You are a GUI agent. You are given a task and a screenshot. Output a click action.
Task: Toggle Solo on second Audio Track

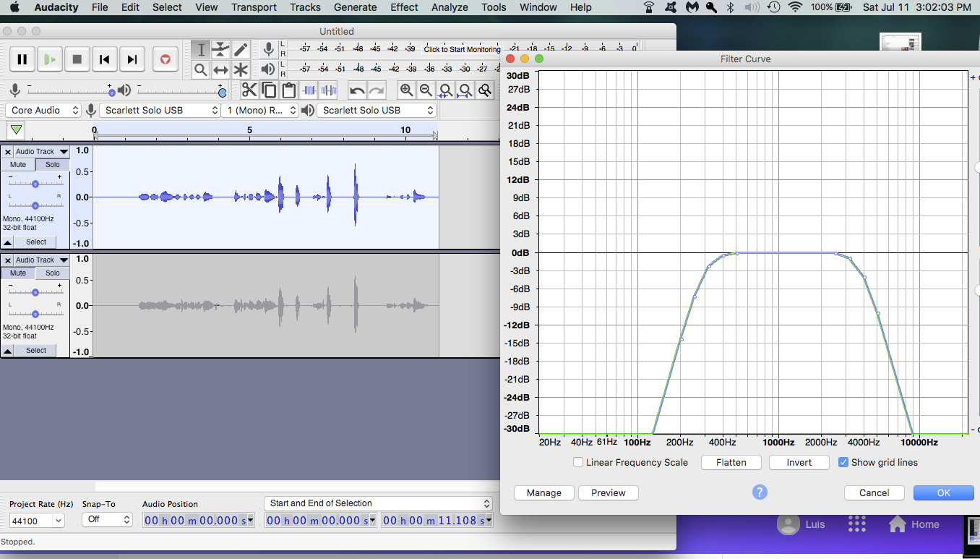53,273
